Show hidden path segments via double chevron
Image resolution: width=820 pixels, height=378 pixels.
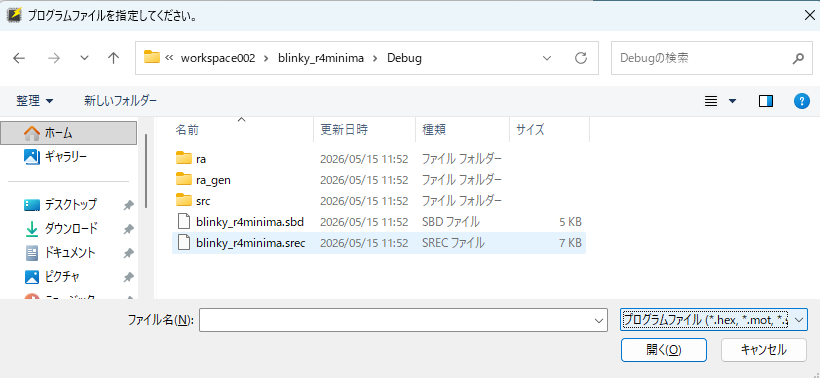tap(169, 58)
